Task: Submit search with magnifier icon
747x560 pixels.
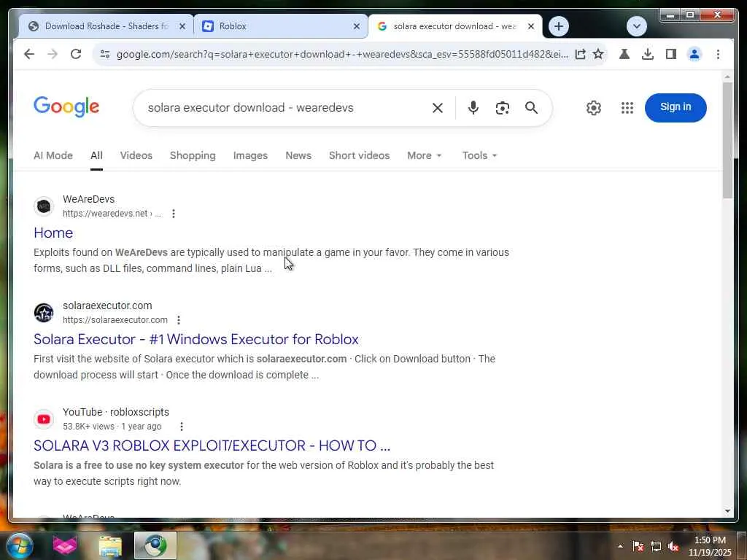Action: coord(532,108)
